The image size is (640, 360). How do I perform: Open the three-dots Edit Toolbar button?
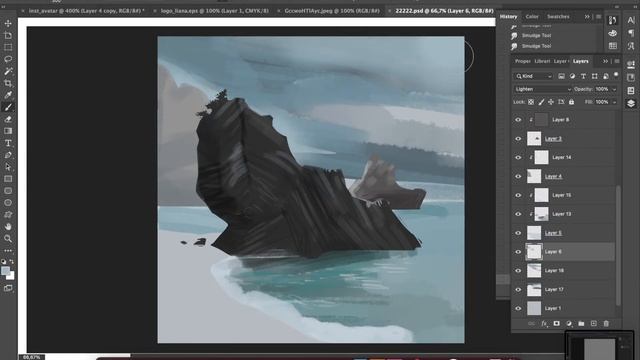8,250
